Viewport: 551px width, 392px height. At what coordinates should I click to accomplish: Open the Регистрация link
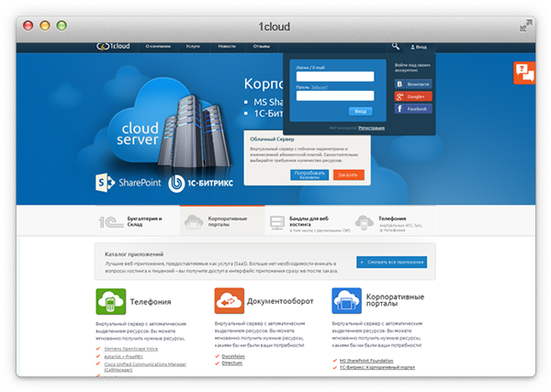pos(371,128)
